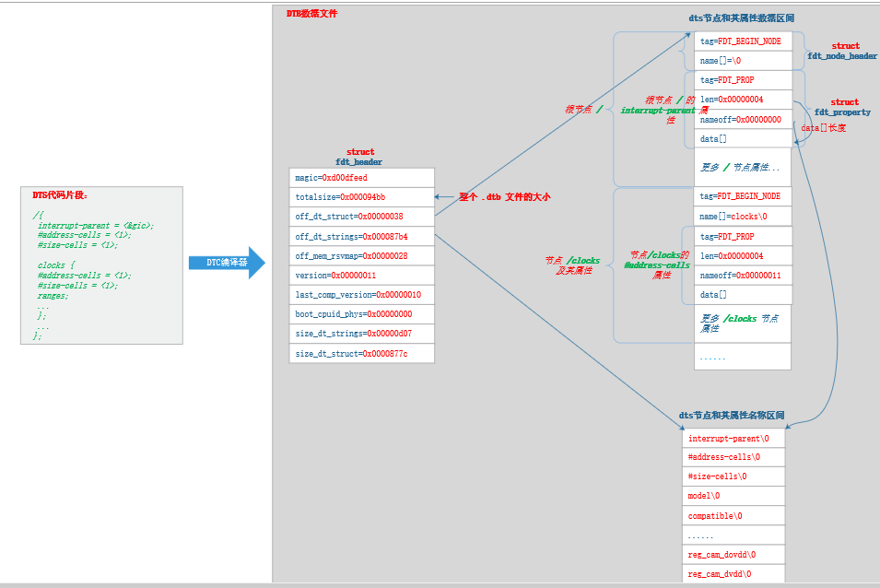Select the totalsize=0x000094bb cell
Viewport: 880px width, 588px height.
tap(361, 197)
